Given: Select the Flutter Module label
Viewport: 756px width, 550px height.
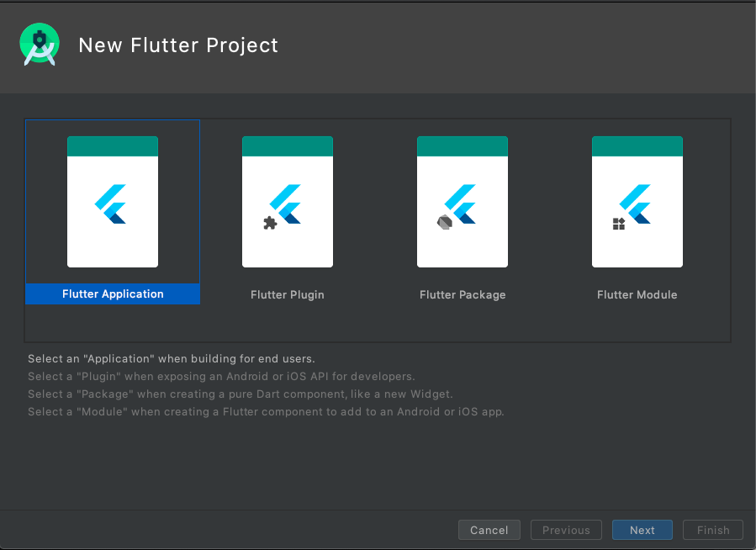Looking at the screenshot, I should 637,295.
